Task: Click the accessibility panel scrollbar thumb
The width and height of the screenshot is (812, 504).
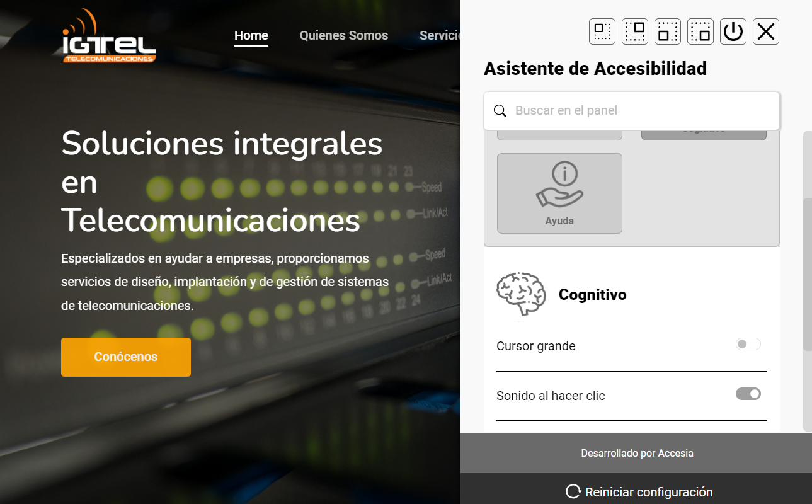Action: tap(808, 274)
